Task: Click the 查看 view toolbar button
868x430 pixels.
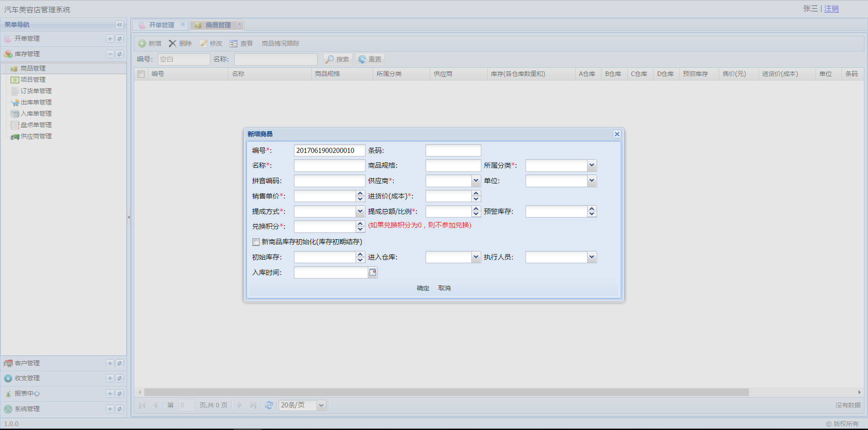Action: click(x=241, y=43)
